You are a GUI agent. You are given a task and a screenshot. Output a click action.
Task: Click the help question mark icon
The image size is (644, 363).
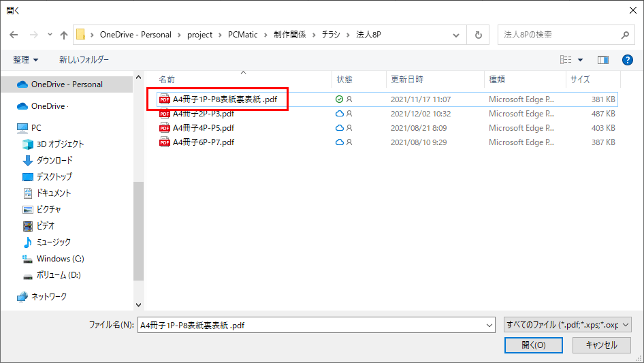point(628,60)
